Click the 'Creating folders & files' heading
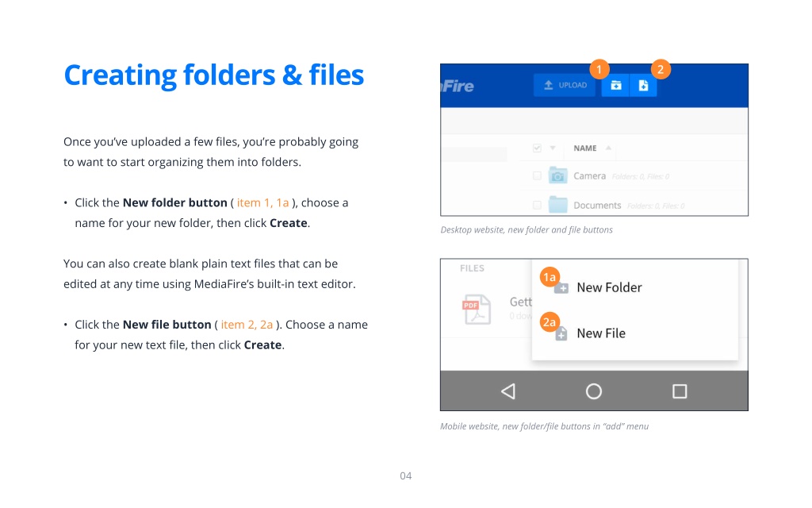The height and width of the screenshot is (508, 812). pos(214,75)
